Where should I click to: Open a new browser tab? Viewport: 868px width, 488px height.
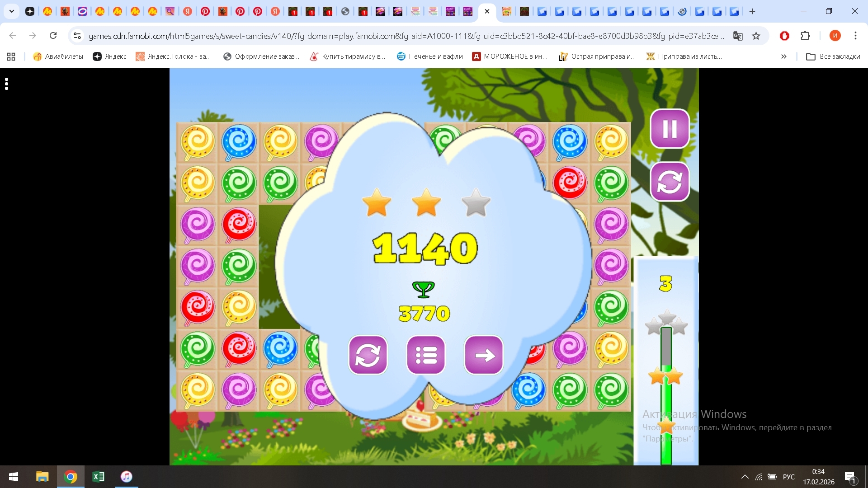click(752, 11)
